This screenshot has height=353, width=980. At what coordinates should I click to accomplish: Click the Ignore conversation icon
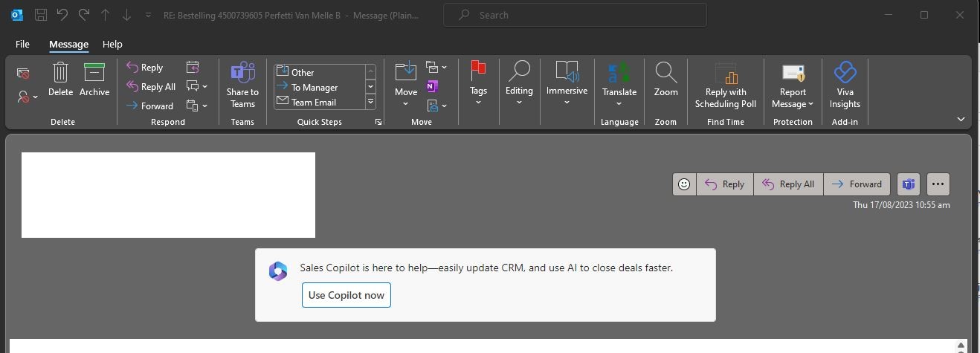click(x=23, y=73)
